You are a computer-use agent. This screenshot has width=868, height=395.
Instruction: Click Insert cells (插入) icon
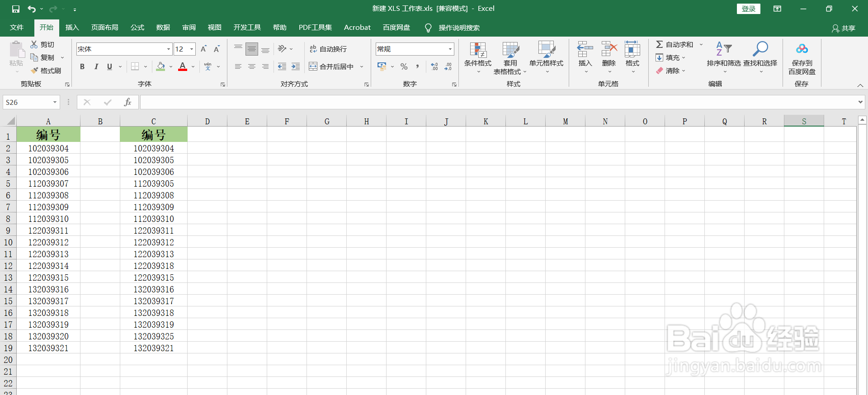585,49
